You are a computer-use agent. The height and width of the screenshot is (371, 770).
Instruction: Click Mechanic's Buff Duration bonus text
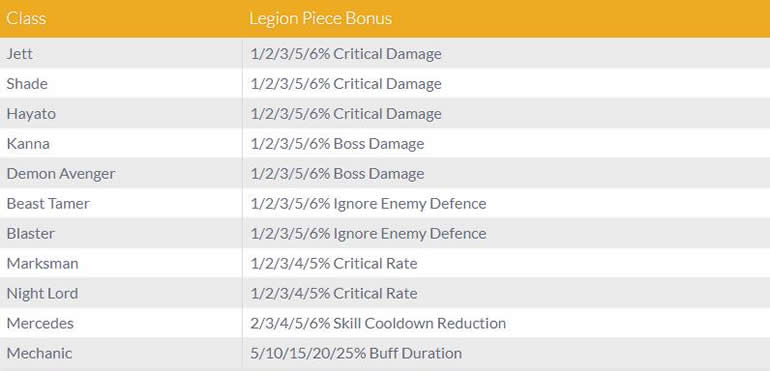356,353
